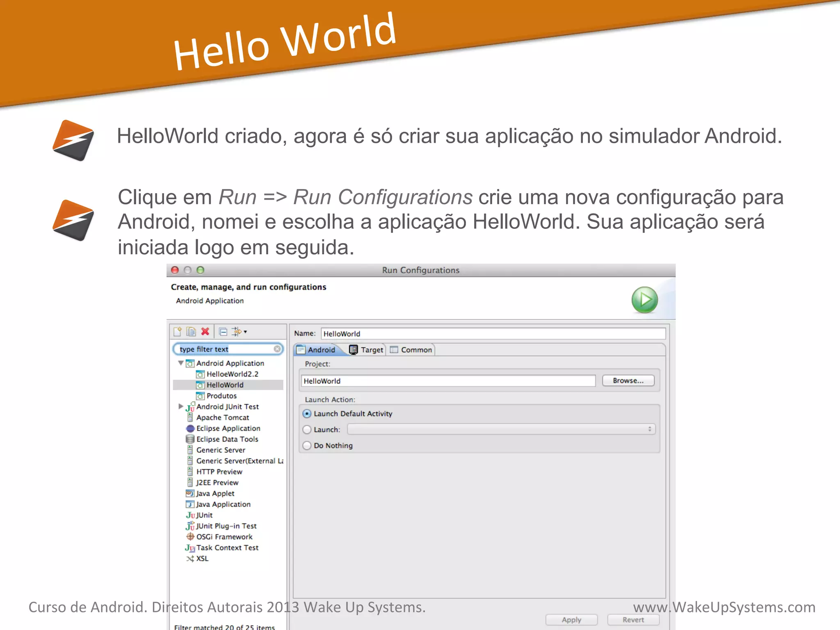Click the HTTP Preview icon

point(190,472)
